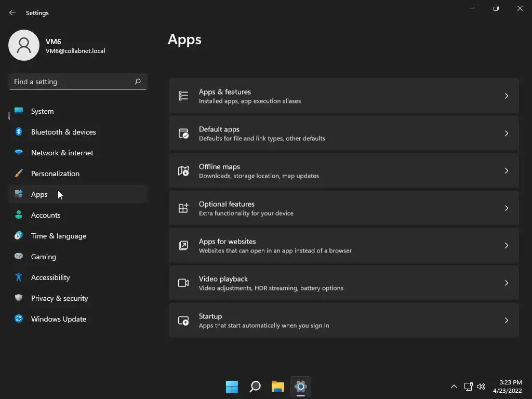Click the Gaming controller icon
This screenshot has height=399, width=532.
tap(19, 256)
